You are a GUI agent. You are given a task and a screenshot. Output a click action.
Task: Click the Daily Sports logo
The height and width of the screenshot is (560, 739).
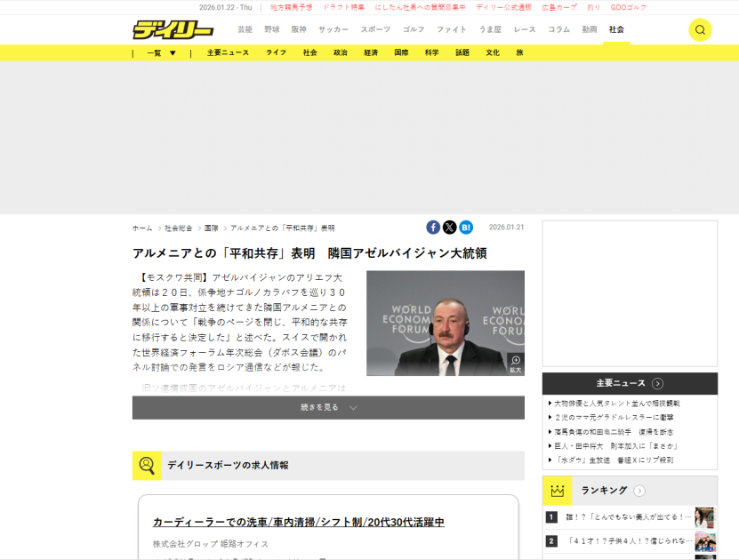pos(173,29)
